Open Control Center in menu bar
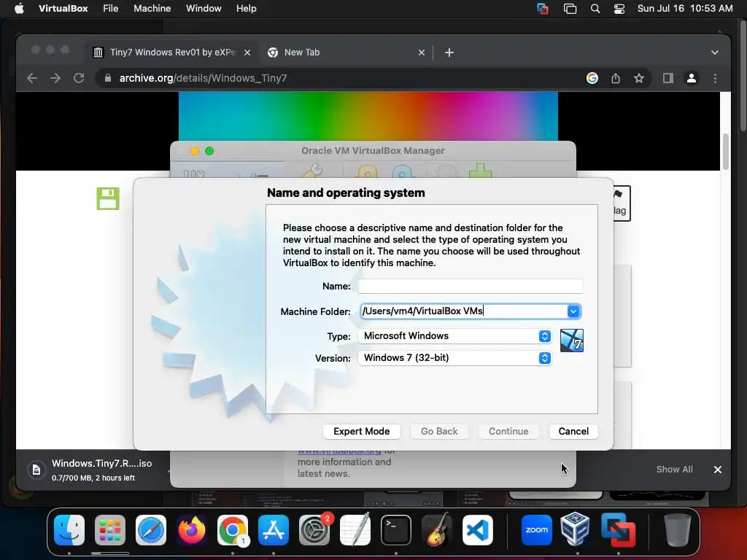747x560 pixels. click(x=619, y=9)
